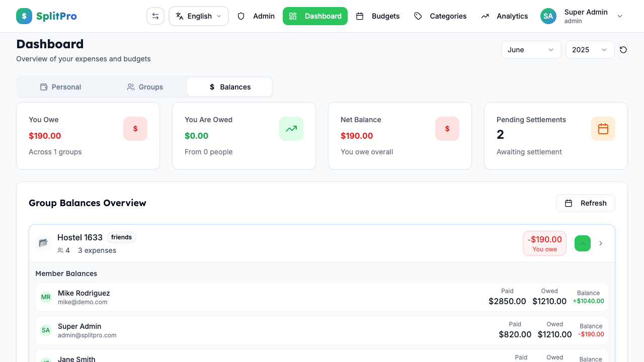Open Hostel 1633 group details via right chevron
The height and width of the screenshot is (362, 644).
pyautogui.click(x=600, y=243)
